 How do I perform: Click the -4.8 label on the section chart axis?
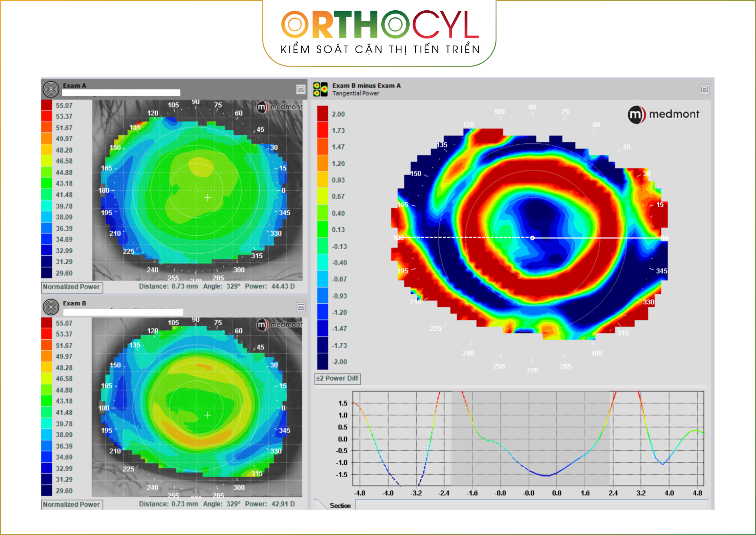tap(359, 493)
